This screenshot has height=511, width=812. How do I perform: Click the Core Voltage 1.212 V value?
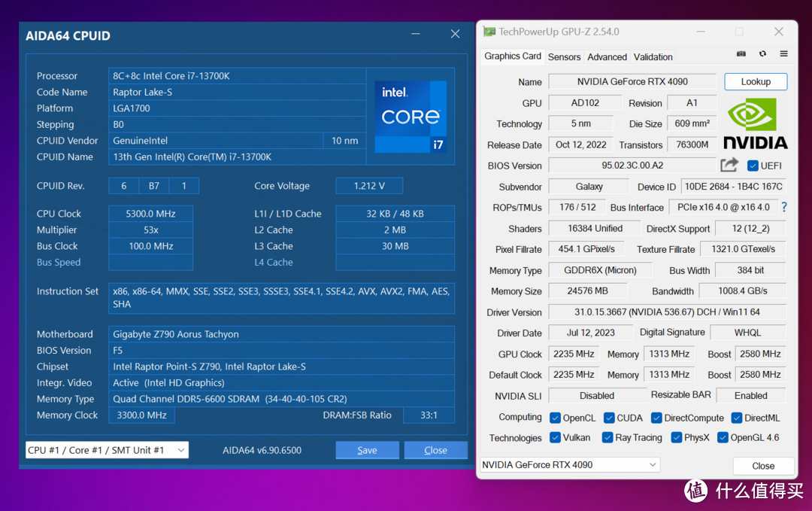click(x=369, y=186)
